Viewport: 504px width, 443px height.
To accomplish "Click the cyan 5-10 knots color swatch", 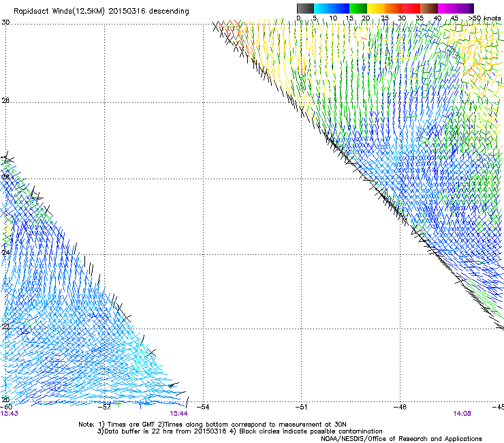I will (x=323, y=8).
